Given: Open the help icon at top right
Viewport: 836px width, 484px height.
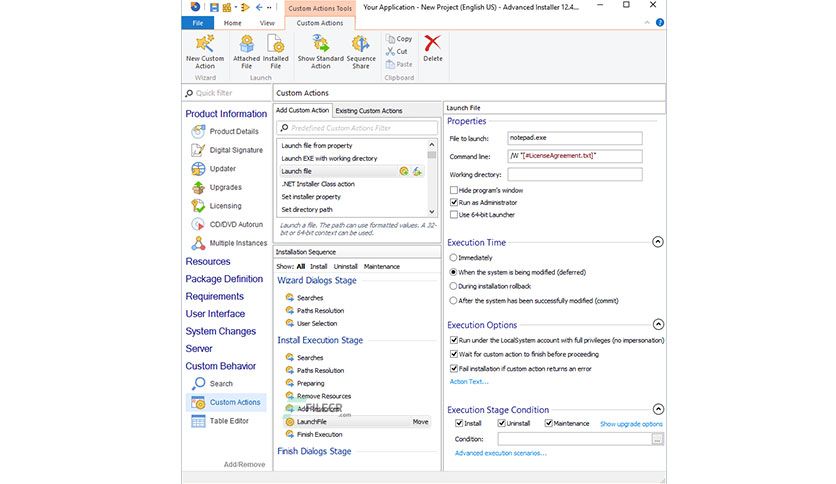Looking at the screenshot, I should [x=660, y=22].
